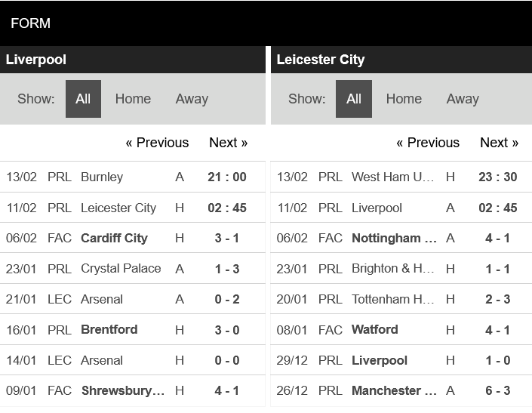
Task: Go to Next Leicester City matches
Action: tap(499, 143)
